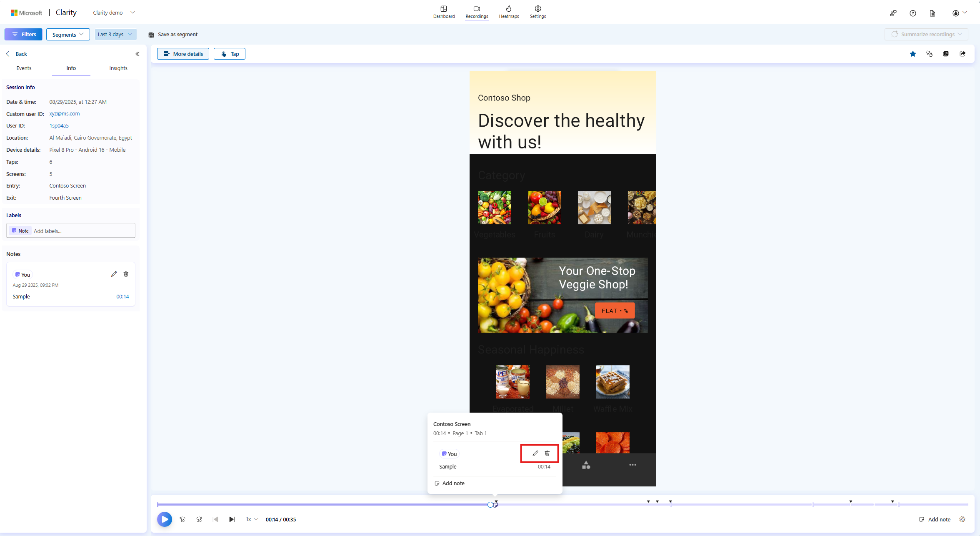This screenshot has width=980, height=536.
Task: Click the playhead handle on the timeline
Action: coord(490,505)
